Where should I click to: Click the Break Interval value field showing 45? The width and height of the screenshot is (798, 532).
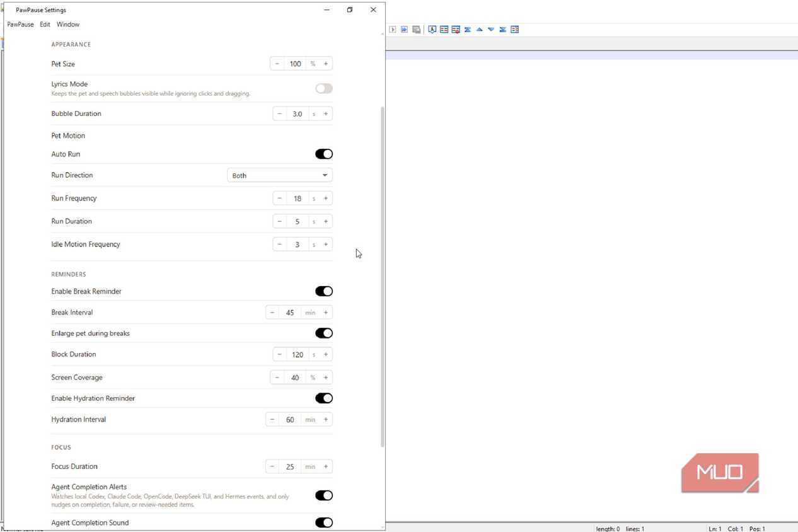point(290,313)
